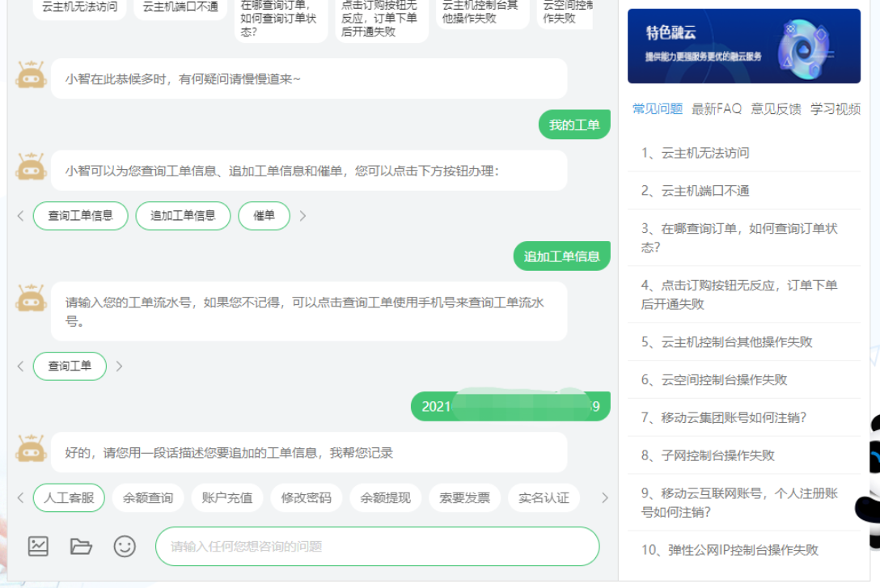The image size is (880, 588).
Task: Focus the 请输入任何您想咨询的问题 input box
Action: (x=377, y=547)
